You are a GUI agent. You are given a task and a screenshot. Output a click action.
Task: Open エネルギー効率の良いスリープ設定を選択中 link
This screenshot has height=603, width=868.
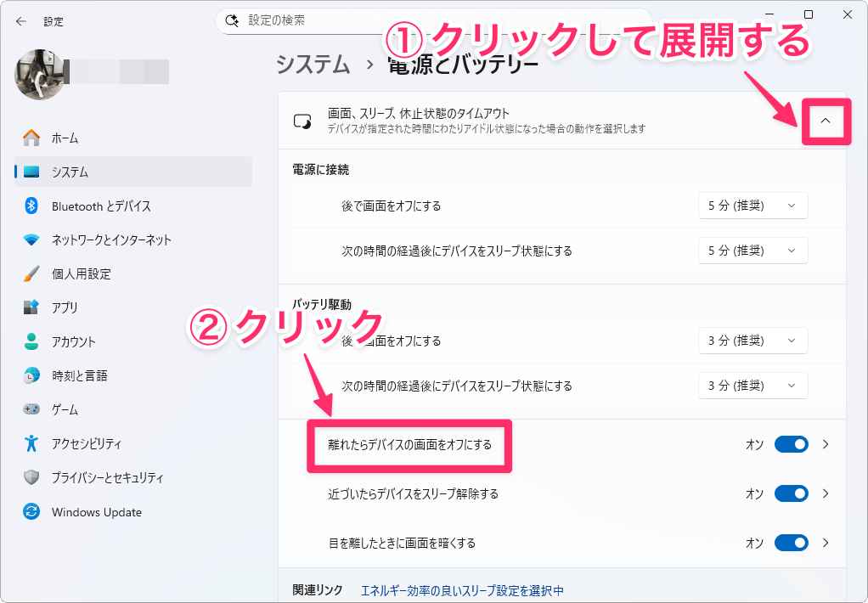462,590
